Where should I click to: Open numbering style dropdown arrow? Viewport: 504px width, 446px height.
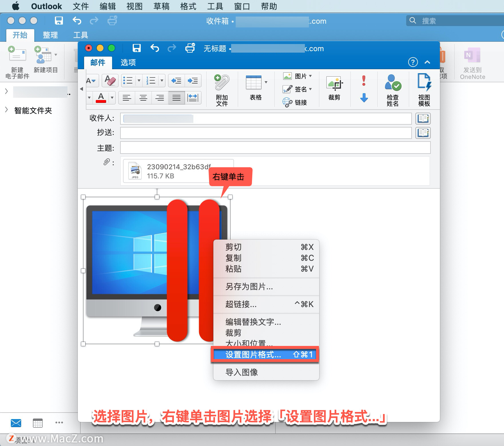[x=162, y=81]
